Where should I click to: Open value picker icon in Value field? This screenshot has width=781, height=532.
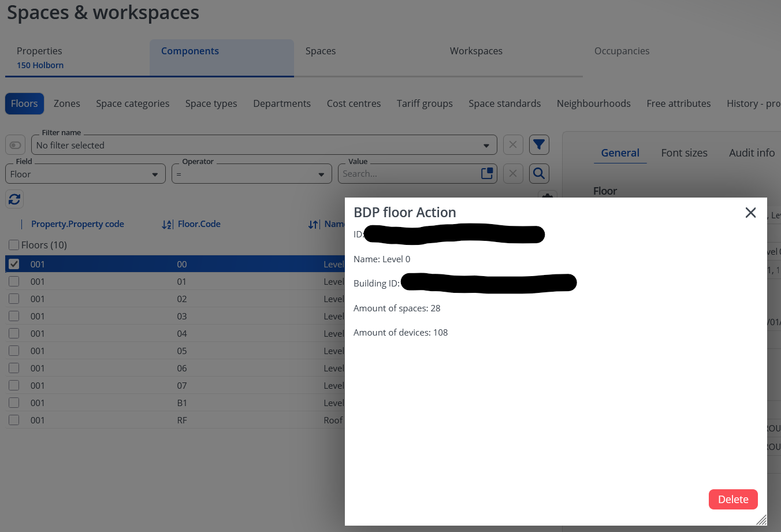point(488,173)
